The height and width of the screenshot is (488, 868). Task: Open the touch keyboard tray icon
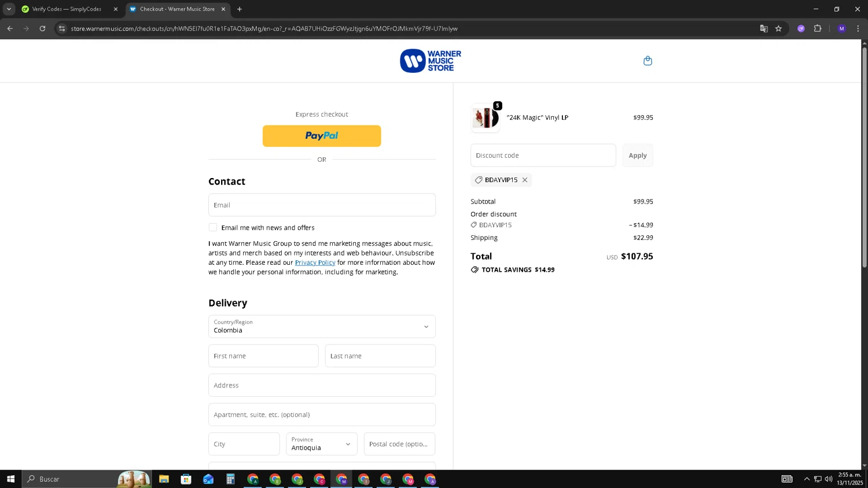787,479
